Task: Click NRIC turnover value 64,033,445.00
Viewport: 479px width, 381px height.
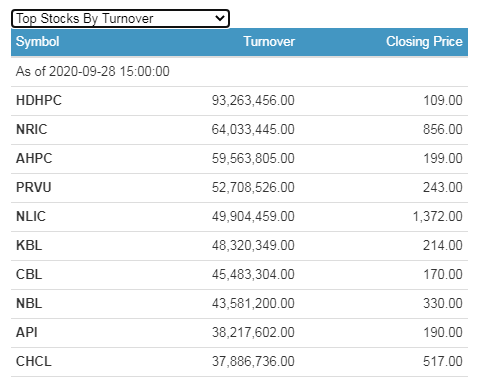Action: (x=253, y=129)
